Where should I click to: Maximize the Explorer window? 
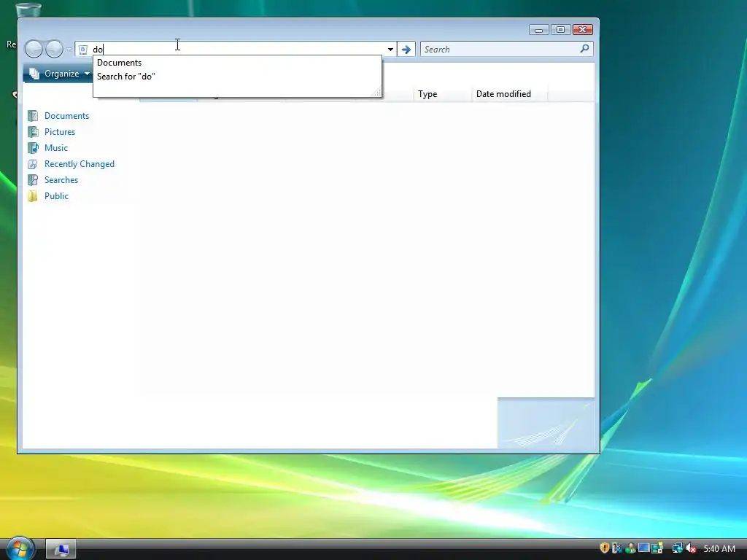561,29
